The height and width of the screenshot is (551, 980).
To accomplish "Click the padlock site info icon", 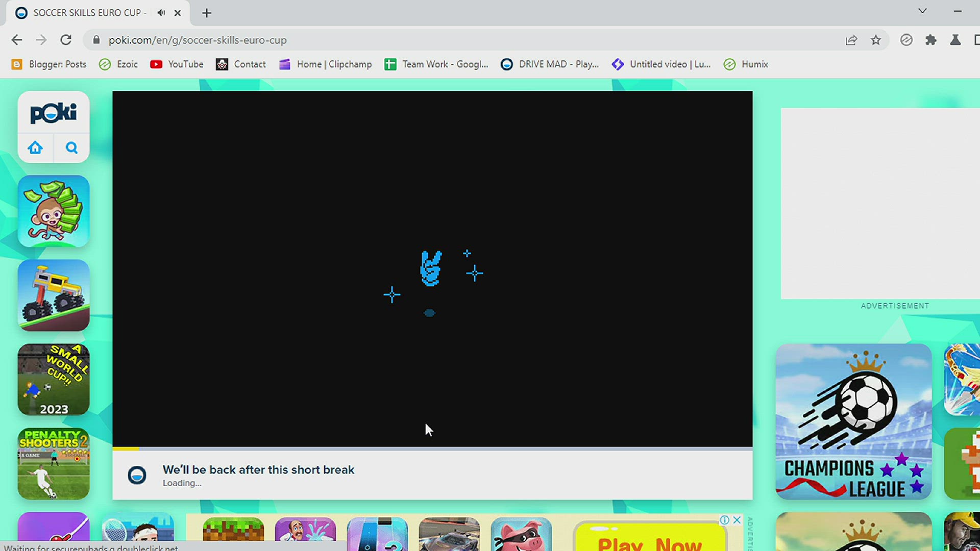I will (96, 40).
